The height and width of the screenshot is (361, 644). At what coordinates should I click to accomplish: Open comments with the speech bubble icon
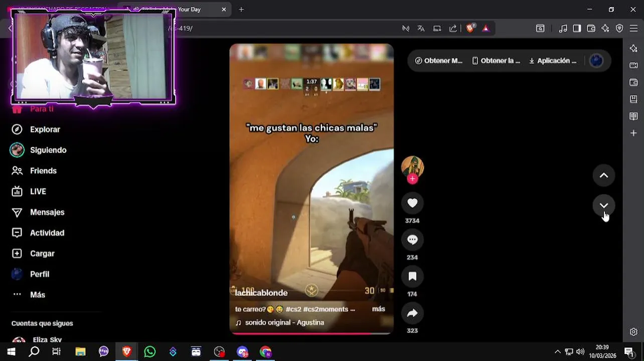[412, 240]
